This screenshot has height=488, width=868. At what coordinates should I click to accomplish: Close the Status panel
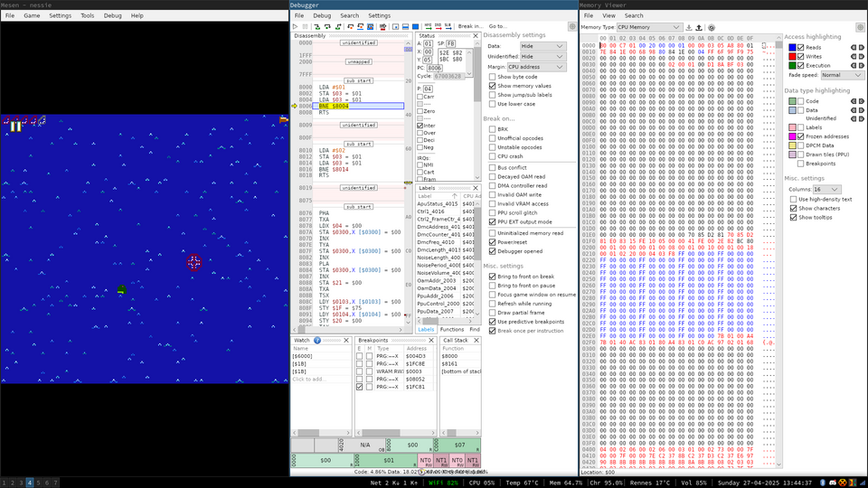click(476, 35)
